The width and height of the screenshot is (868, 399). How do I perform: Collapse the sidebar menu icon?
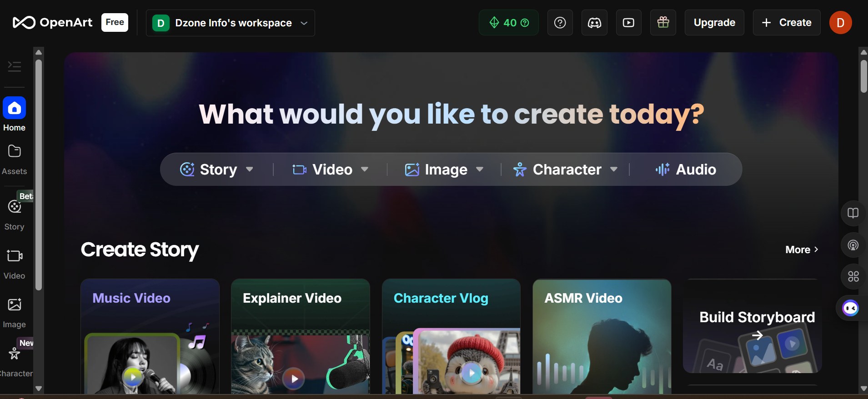click(x=15, y=66)
